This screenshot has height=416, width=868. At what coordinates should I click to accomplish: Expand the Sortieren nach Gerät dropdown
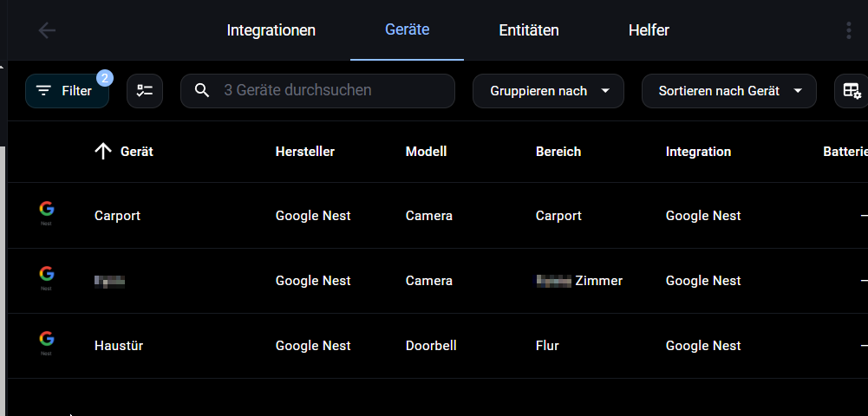(x=729, y=91)
